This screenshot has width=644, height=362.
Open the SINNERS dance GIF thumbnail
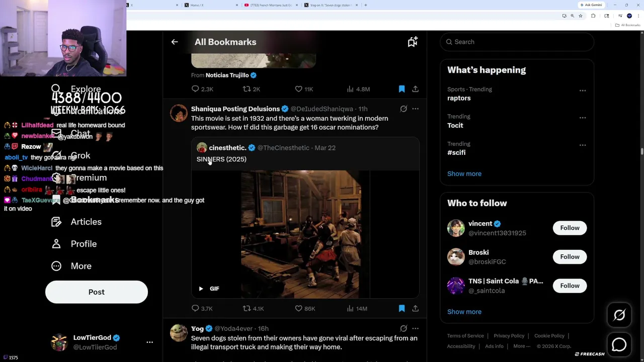point(305,234)
